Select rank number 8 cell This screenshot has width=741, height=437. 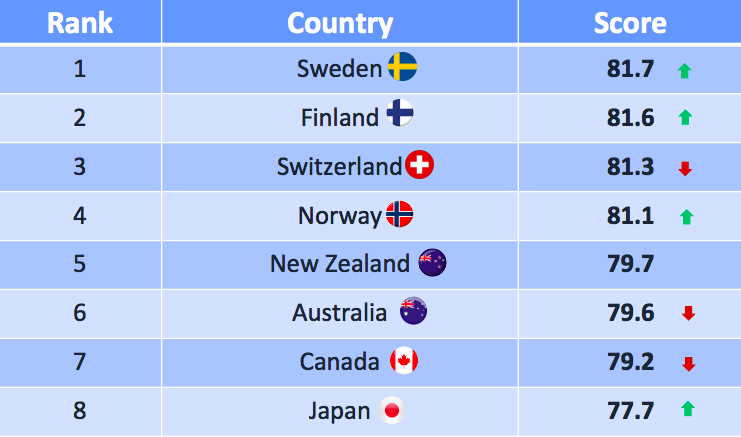click(80, 411)
